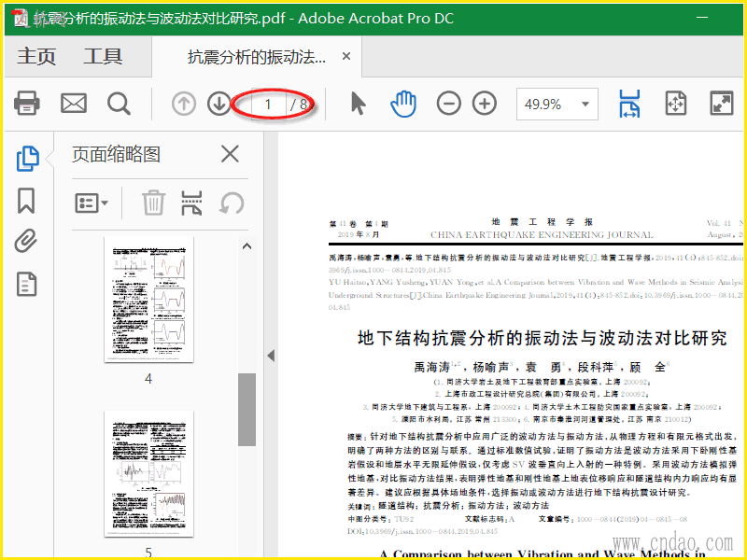This screenshot has height=560, width=747.
Task: Click Fit one full page icon
Action: [x=676, y=104]
